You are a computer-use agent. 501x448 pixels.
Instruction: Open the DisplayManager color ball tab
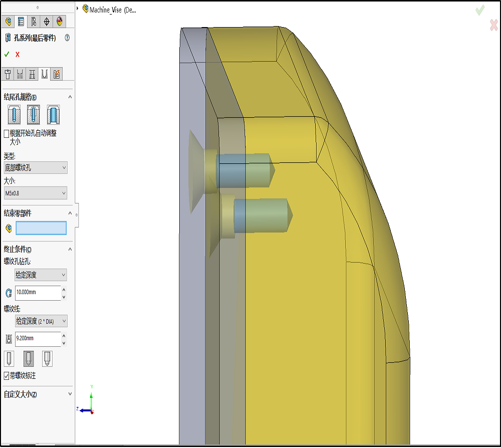coord(60,21)
